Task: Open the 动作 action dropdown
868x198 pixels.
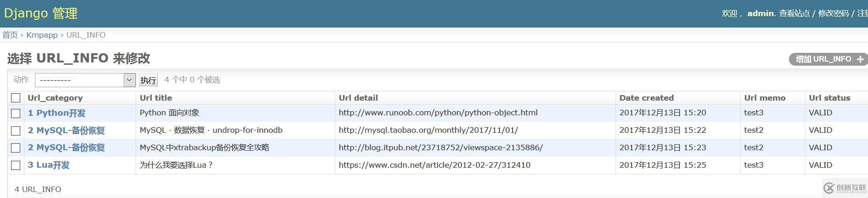Action: point(85,80)
